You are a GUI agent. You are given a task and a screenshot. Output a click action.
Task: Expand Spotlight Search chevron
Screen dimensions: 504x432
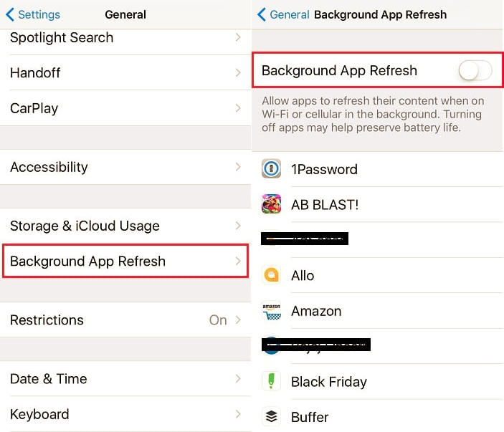coord(238,37)
